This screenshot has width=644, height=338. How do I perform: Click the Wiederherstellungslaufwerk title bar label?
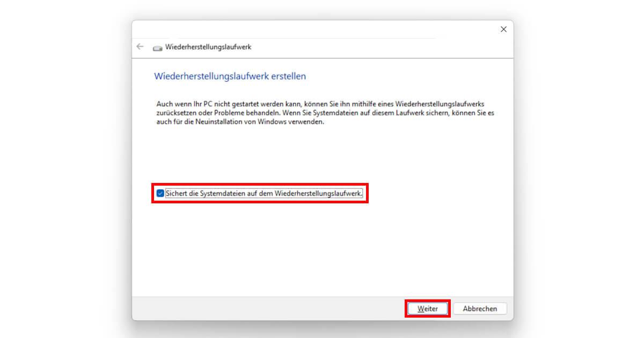click(209, 47)
